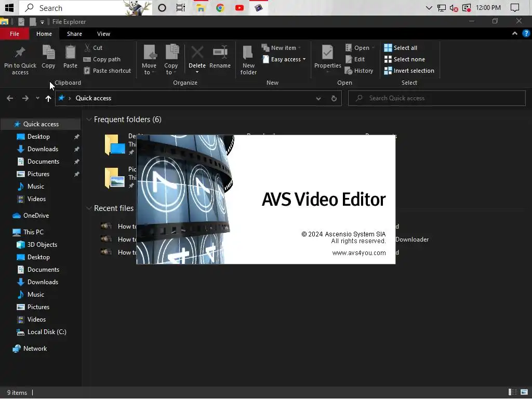Open pinned Pictures under Quick access
Image resolution: width=532 pixels, height=399 pixels.
pos(38,174)
